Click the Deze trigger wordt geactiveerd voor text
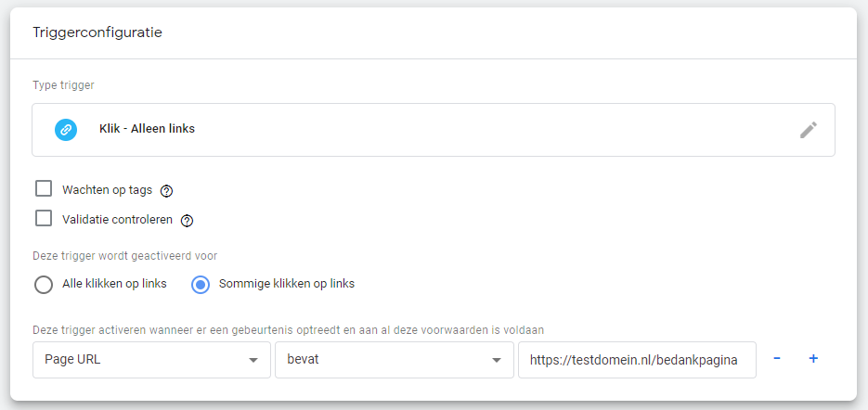This screenshot has width=868, height=410. point(125,255)
